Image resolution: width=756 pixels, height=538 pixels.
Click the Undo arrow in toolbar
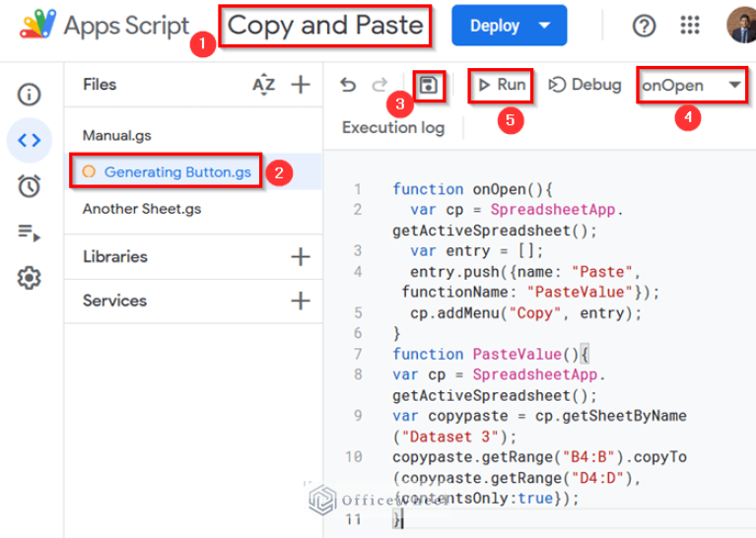click(x=348, y=86)
